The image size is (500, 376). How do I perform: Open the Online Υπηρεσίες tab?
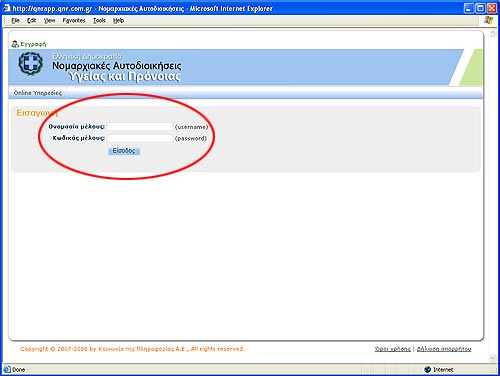tap(38, 93)
